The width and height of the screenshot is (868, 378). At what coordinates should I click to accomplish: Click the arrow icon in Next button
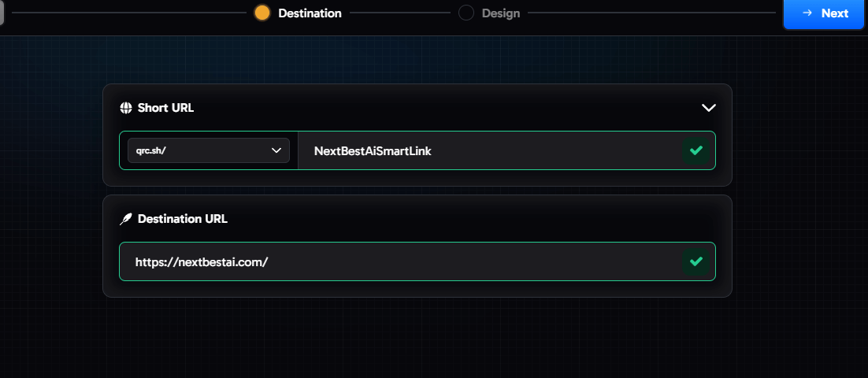click(807, 13)
